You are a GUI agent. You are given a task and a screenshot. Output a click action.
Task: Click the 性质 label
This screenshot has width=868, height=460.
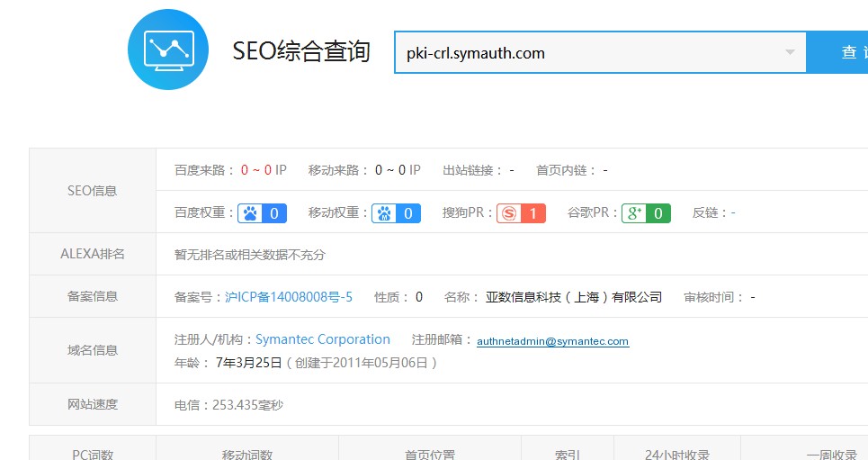(391, 298)
